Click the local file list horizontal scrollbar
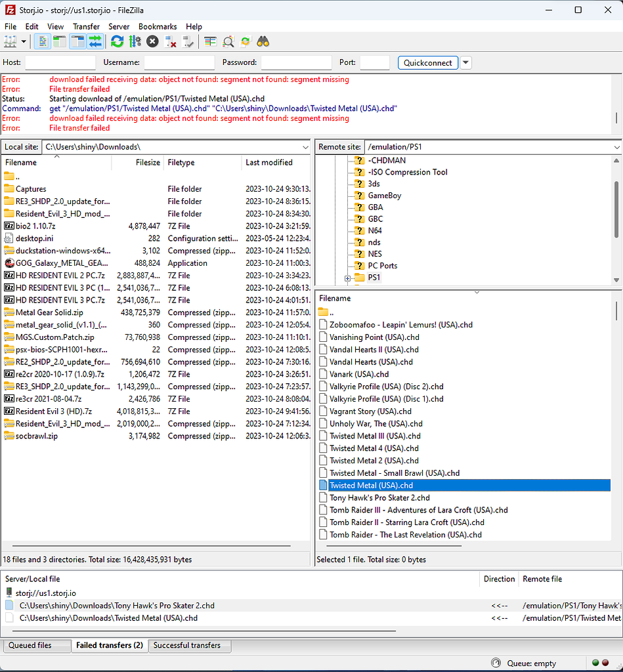The height and width of the screenshot is (672, 623). pos(152,546)
